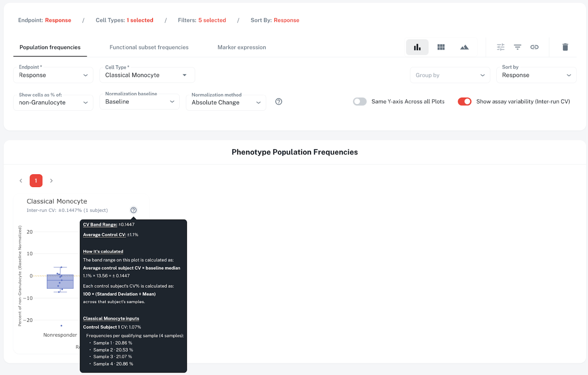588x375 pixels.
Task: Switch to Functional subset frequencies tab
Action: pos(149,47)
